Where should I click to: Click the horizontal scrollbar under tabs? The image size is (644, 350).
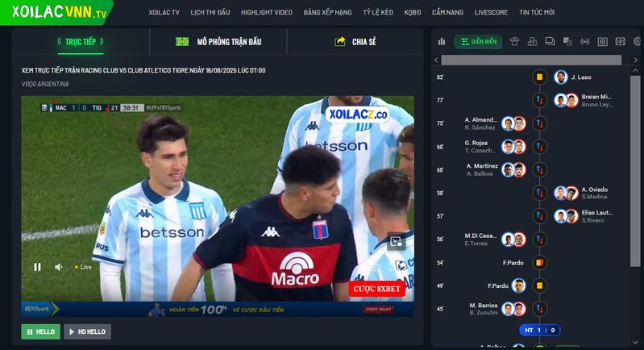coord(531,60)
